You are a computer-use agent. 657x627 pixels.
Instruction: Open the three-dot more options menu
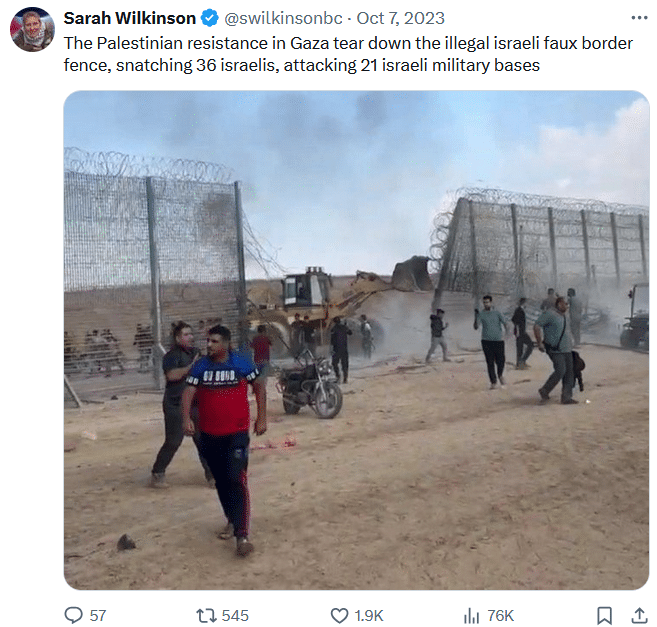(x=639, y=18)
